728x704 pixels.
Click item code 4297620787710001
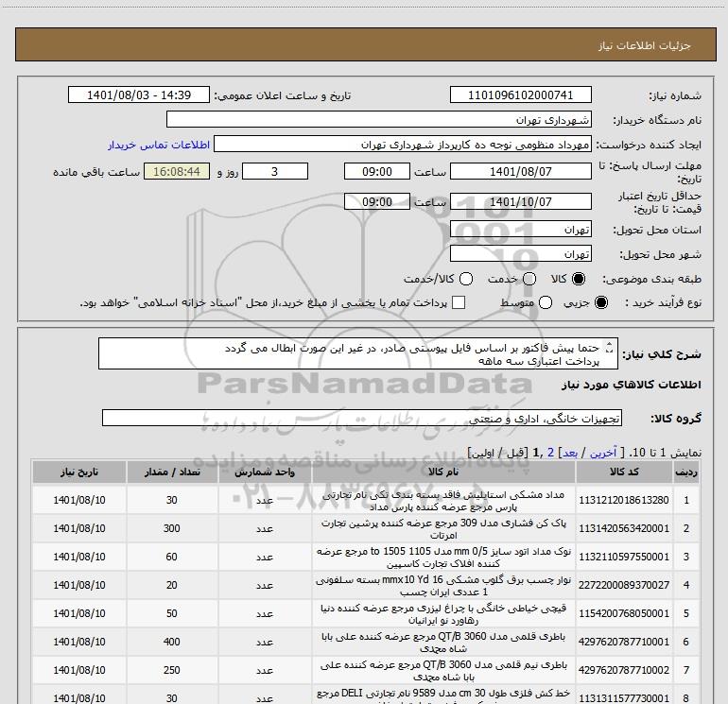624,642
